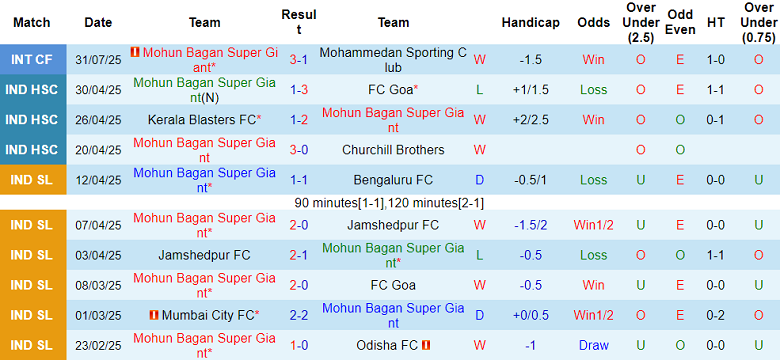Image resolution: width=780 pixels, height=360 pixels.
Task: Open Bengaluru FC team page
Action: (x=393, y=180)
